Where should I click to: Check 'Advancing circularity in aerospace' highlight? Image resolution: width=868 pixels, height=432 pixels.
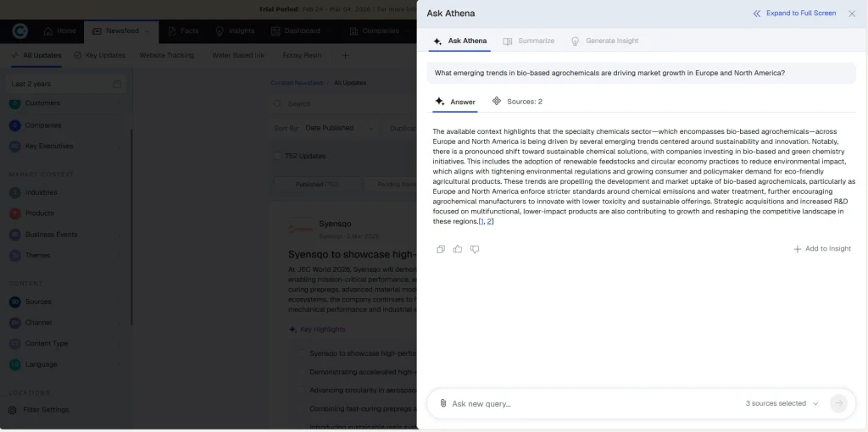point(302,390)
